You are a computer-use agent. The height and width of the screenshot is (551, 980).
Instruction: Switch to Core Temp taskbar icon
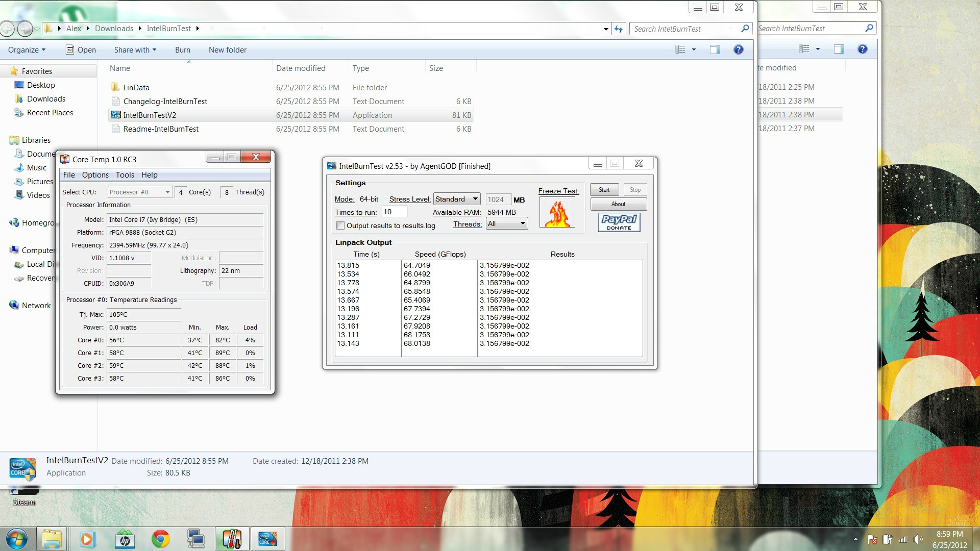232,539
